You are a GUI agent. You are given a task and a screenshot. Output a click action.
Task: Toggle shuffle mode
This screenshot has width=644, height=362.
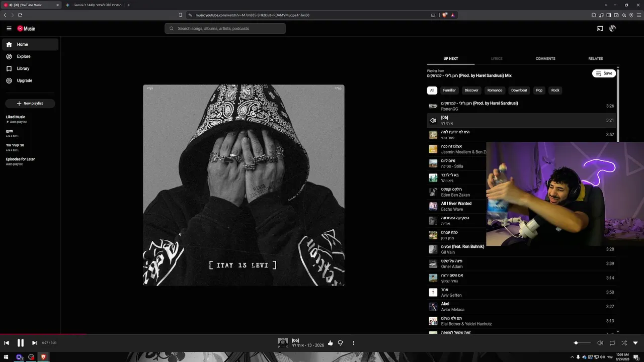[x=624, y=343]
